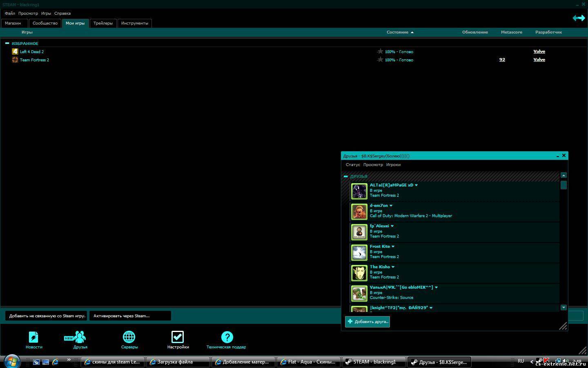Screen dimensions: 588x368
Task: Click Steam icon in system tray
Action: (x=539, y=361)
